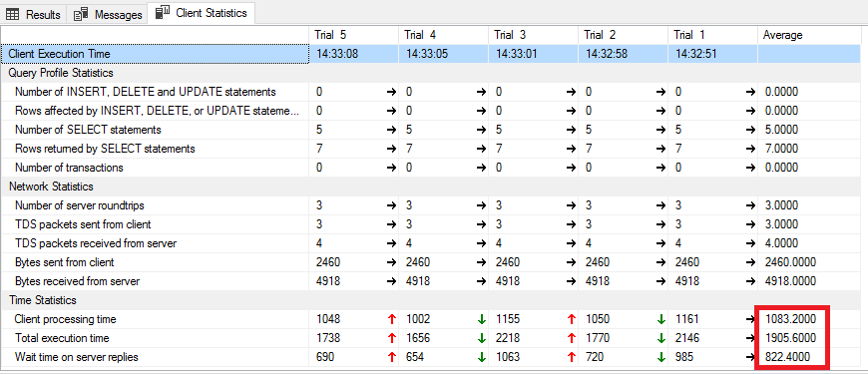Screen dimensions: 868x374
Task: Select TDS packets sent from client label
Action: coord(83,224)
